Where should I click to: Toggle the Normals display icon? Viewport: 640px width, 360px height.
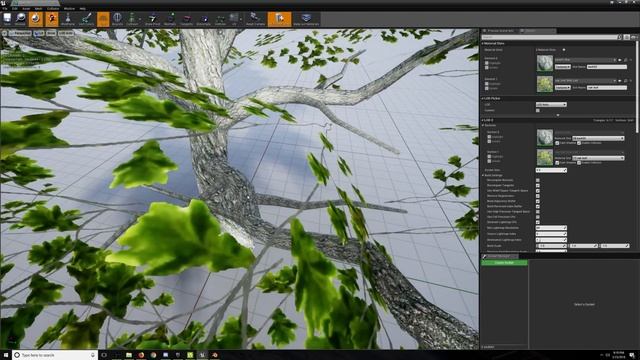170,19
